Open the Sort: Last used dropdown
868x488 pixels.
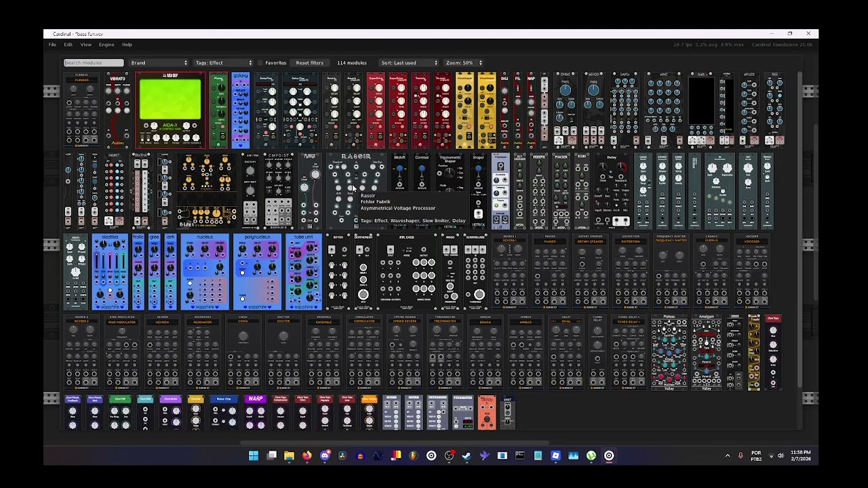click(x=409, y=63)
